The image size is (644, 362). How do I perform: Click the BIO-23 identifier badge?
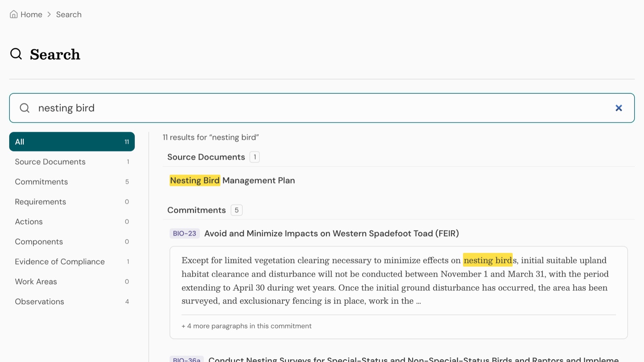click(184, 234)
